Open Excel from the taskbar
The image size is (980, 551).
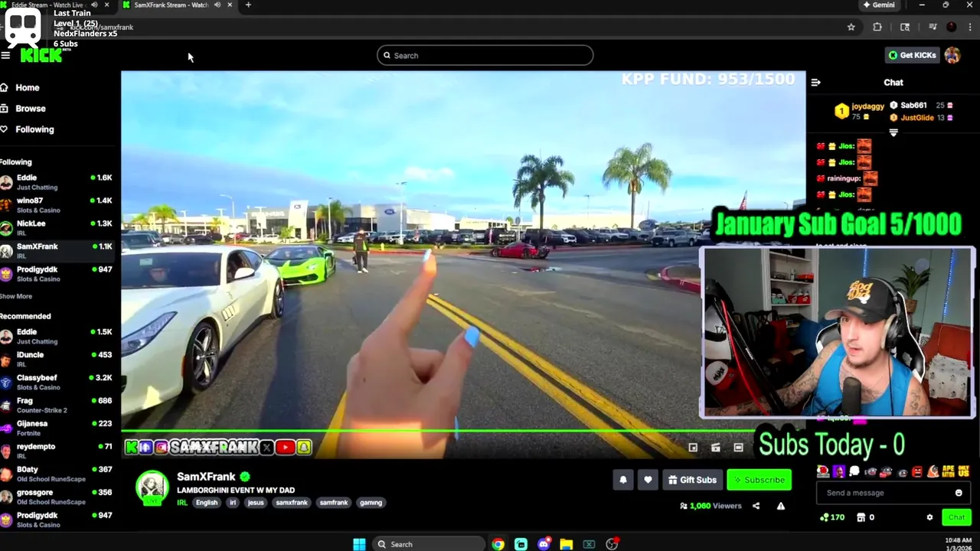[589, 544]
